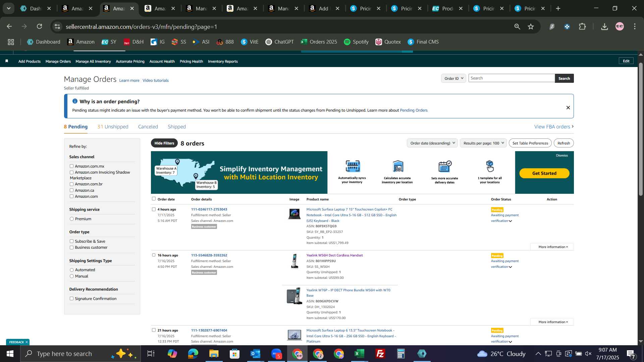The width and height of the screenshot is (644, 362).
Task: Open the tab search dropdown in Chrome
Action: tap(9, 8)
